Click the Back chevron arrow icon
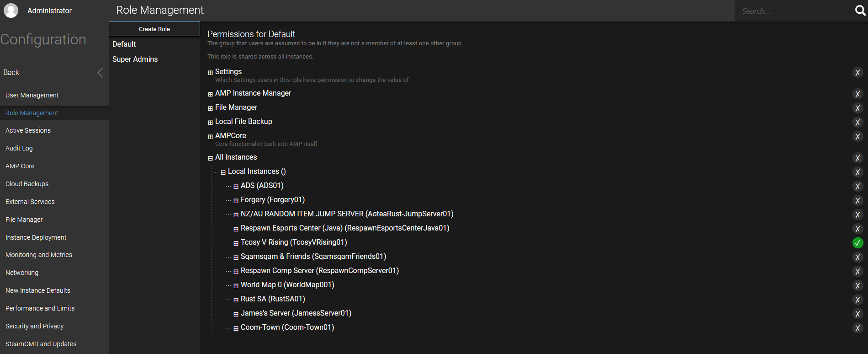Viewport: 868px width, 354px height. (x=100, y=73)
